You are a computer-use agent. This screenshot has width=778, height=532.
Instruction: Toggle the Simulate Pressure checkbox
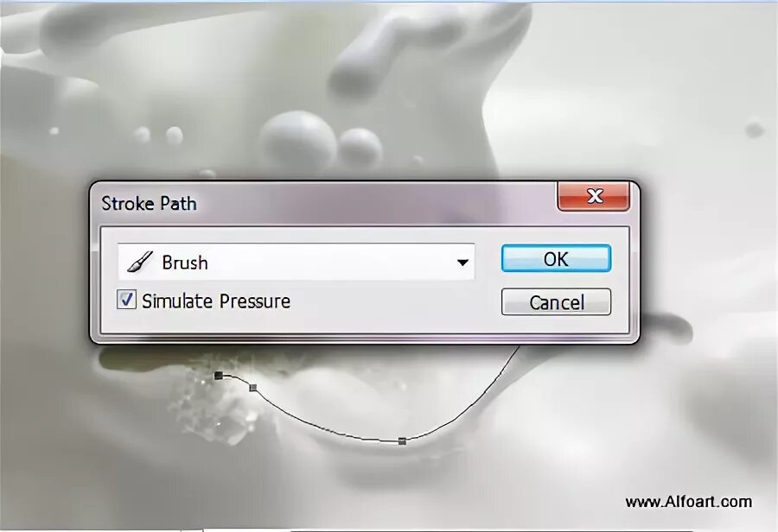tap(126, 300)
